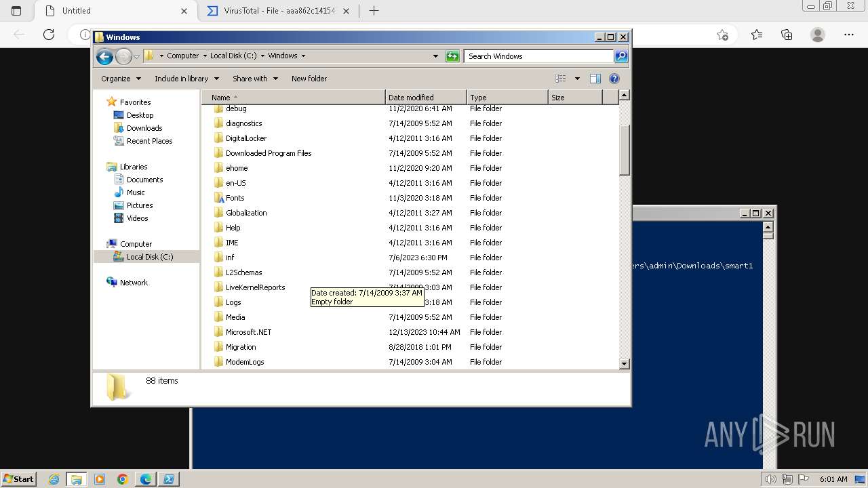The image size is (868, 488).
Task: Open Downloads in Favorites
Action: (x=144, y=128)
